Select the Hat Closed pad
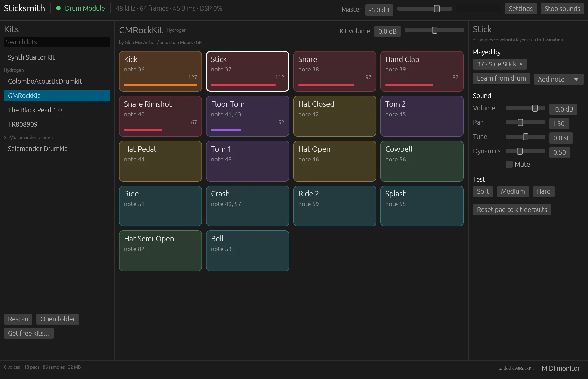Screen dimensions: 588x379 (335, 116)
